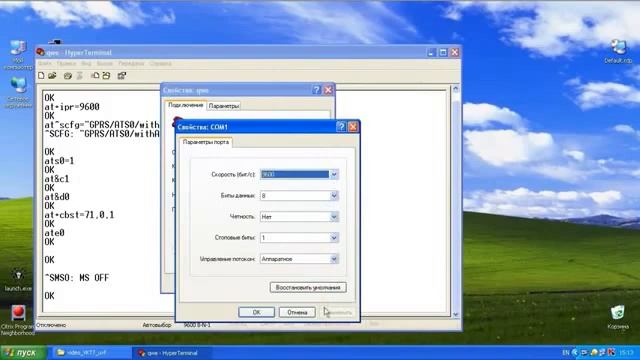Click the 'at+ipr=9600' line in the terminal
640x360 pixels.
[72, 107]
